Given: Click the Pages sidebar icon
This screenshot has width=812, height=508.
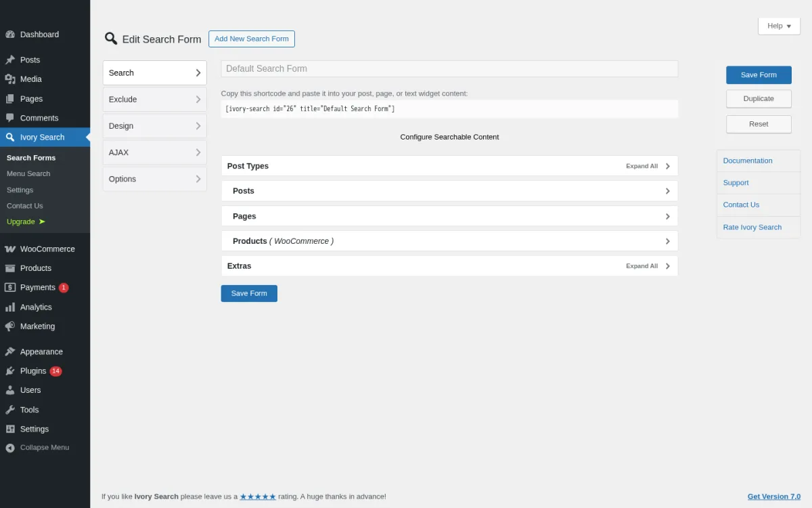Looking at the screenshot, I should [x=10, y=98].
